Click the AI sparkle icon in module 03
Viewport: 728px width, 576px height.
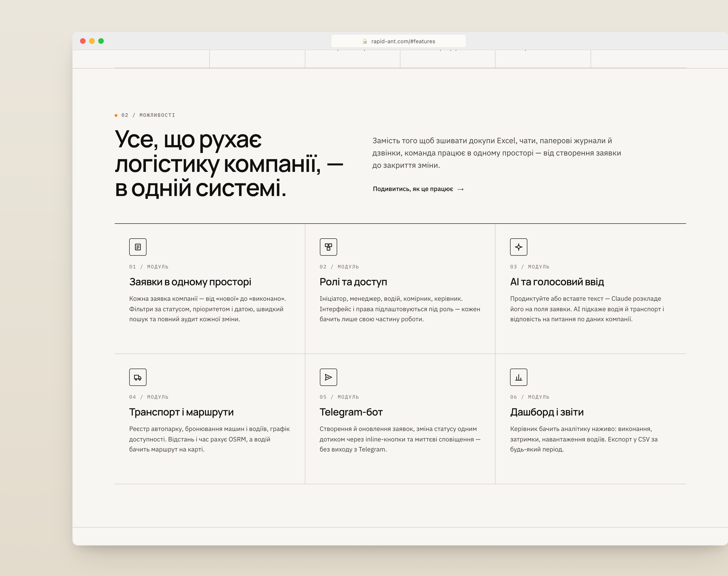tap(519, 247)
